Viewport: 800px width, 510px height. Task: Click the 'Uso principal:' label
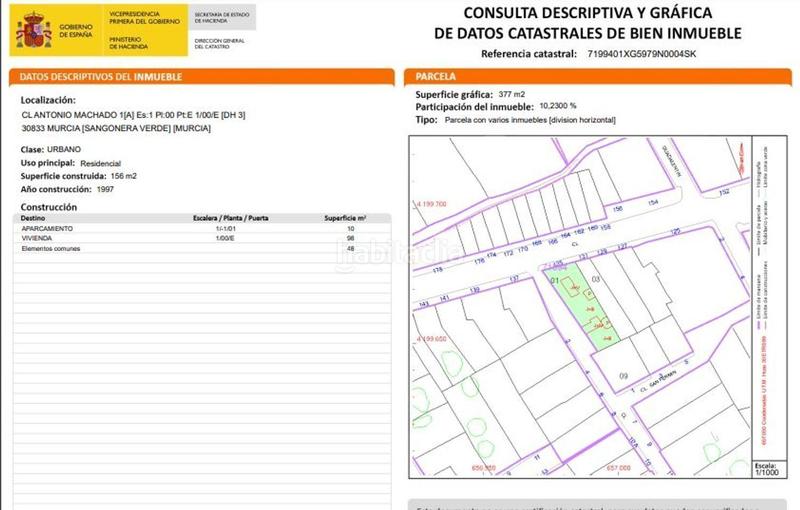point(47,163)
